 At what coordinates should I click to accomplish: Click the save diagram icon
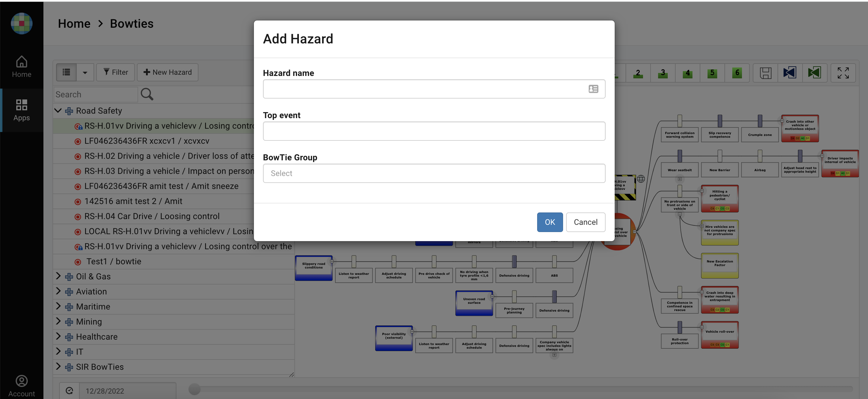765,73
